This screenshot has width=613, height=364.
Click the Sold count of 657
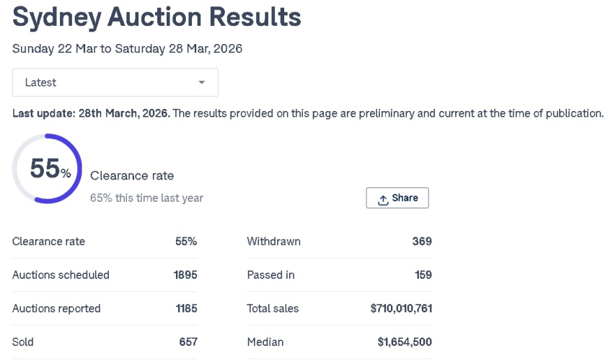pos(188,342)
